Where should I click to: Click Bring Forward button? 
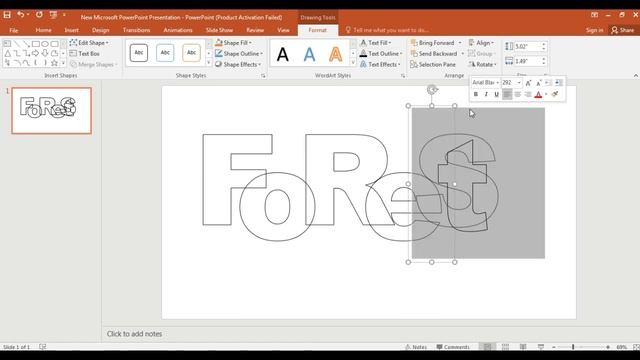coord(433,43)
